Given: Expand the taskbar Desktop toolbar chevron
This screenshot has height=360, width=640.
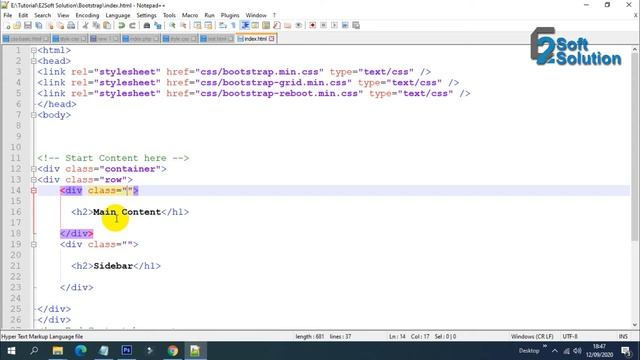Looking at the screenshot, I should [545, 347].
